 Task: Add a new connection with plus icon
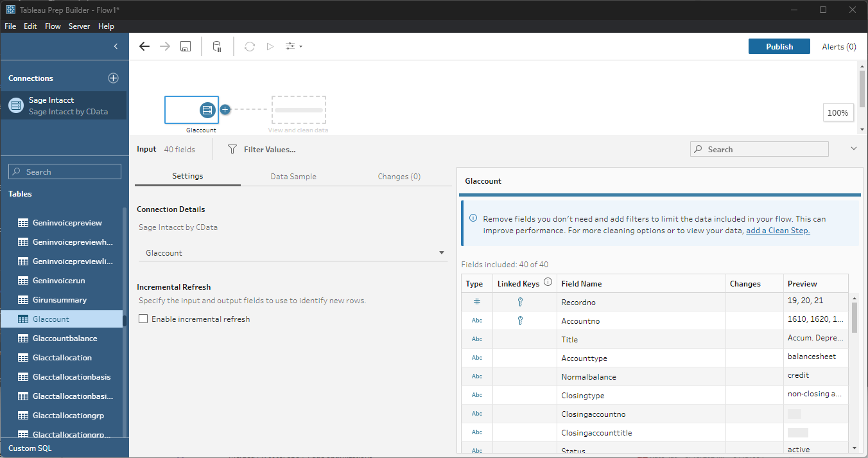113,78
